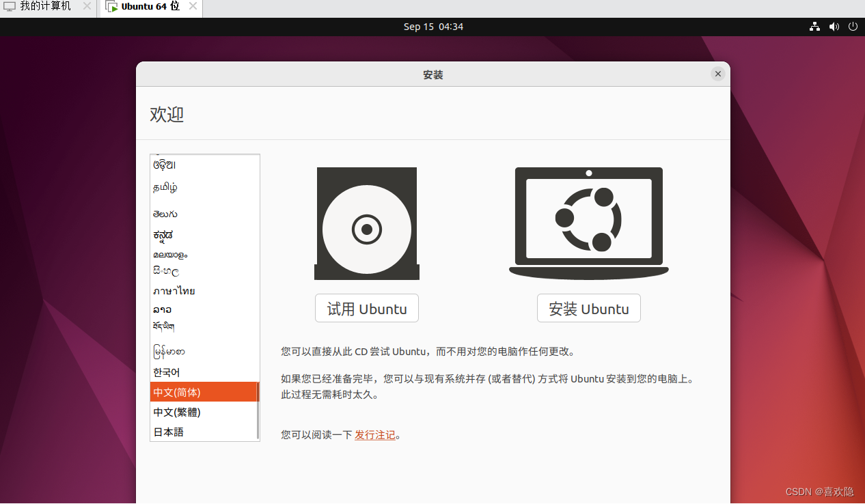Switch to the Ubuntu 64 位 tab
This screenshot has height=504, width=865.
(x=150, y=6)
